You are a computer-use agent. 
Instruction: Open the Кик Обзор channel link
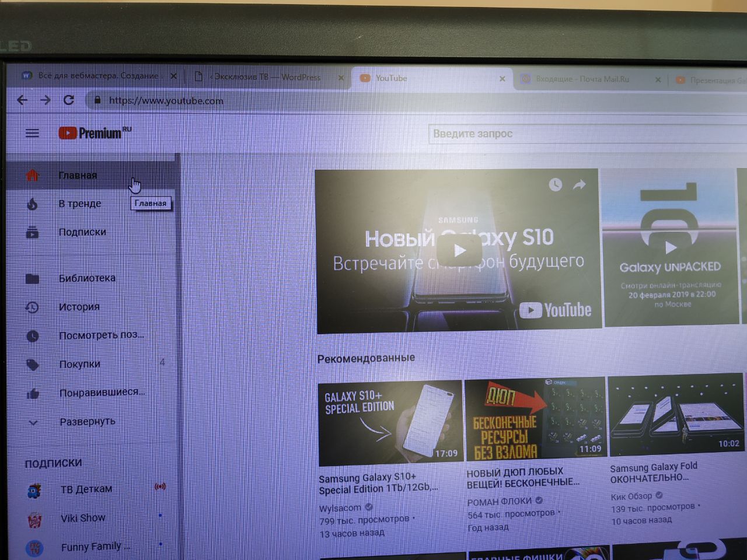click(631, 496)
